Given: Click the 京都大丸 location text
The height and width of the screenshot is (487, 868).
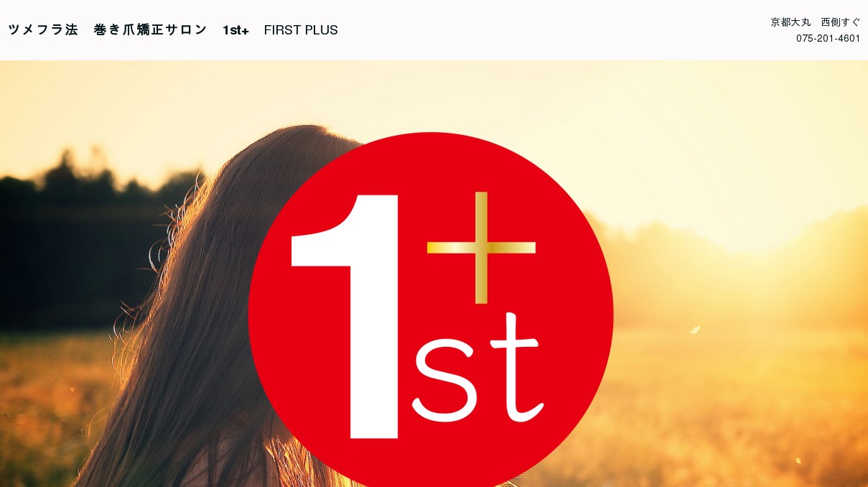Looking at the screenshot, I should click(x=790, y=22).
